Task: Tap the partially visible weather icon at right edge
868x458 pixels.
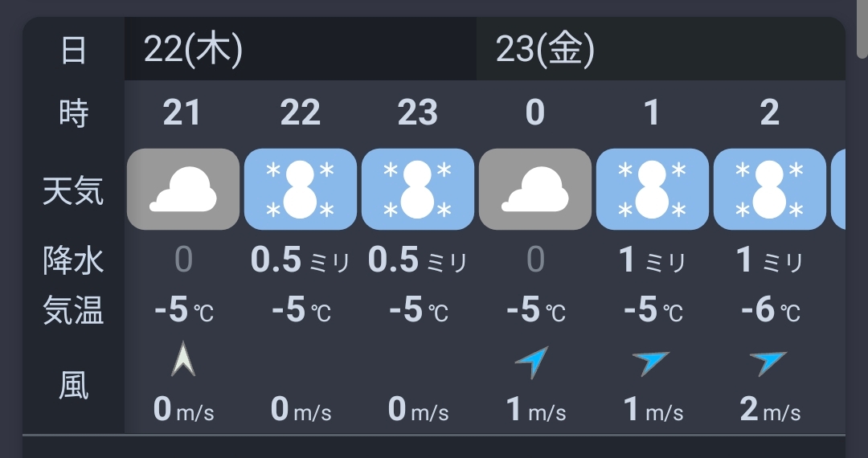Action: [x=838, y=190]
